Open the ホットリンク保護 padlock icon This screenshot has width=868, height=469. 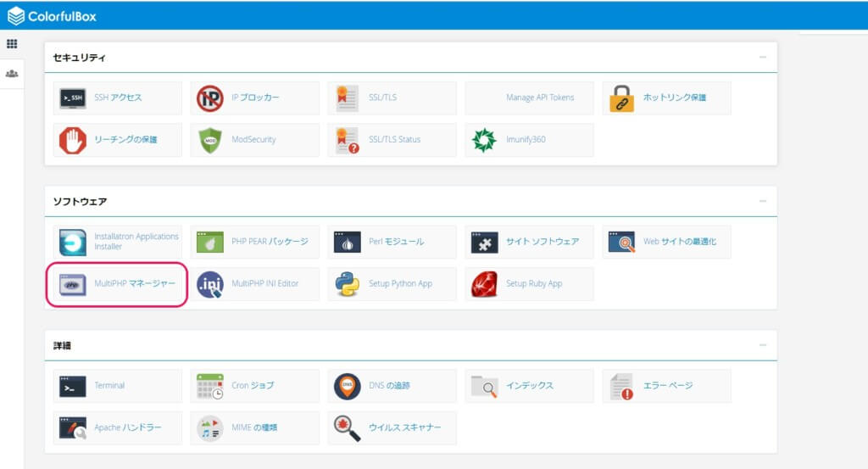click(621, 98)
